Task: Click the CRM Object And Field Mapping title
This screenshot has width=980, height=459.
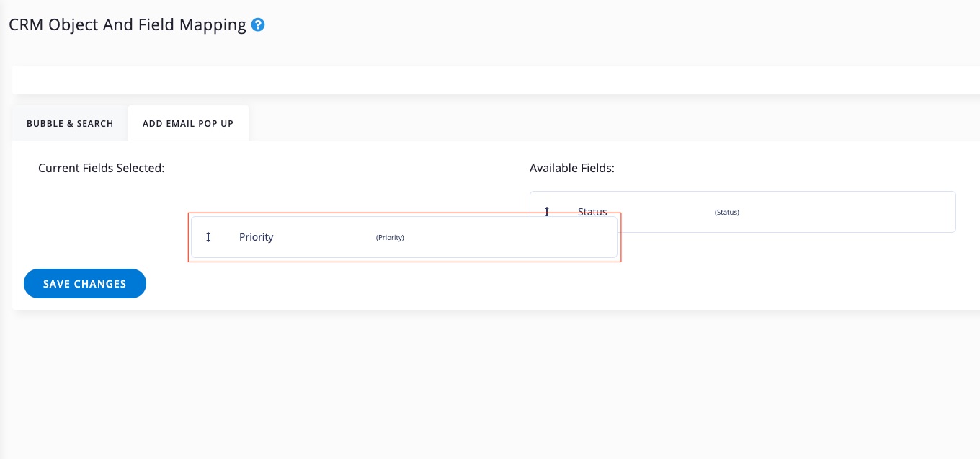Action: pos(128,25)
